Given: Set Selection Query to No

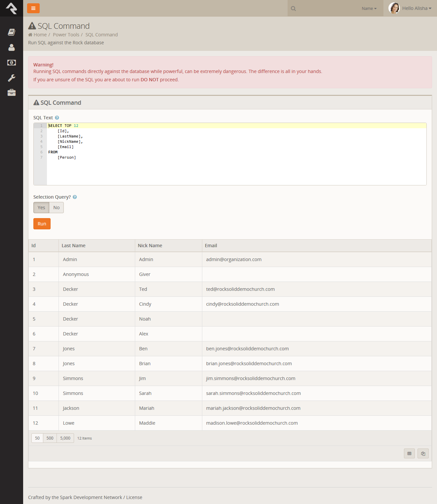Looking at the screenshot, I should click(57, 208).
